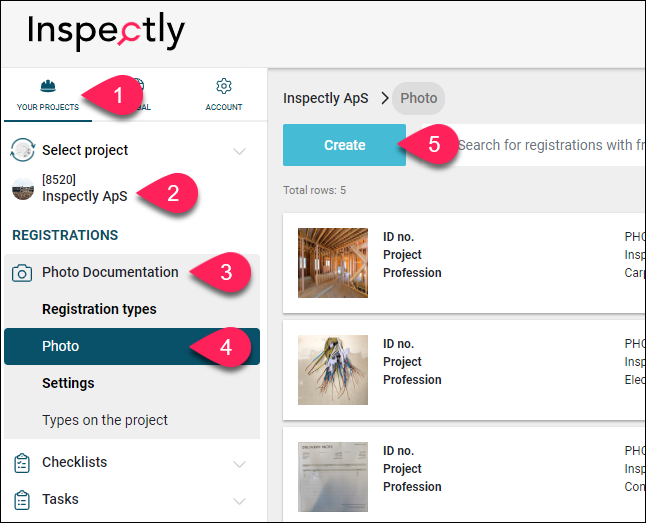Viewport: 646px width, 523px height.
Task: Expand the Select project dropdown chevron
Action: [x=239, y=151]
